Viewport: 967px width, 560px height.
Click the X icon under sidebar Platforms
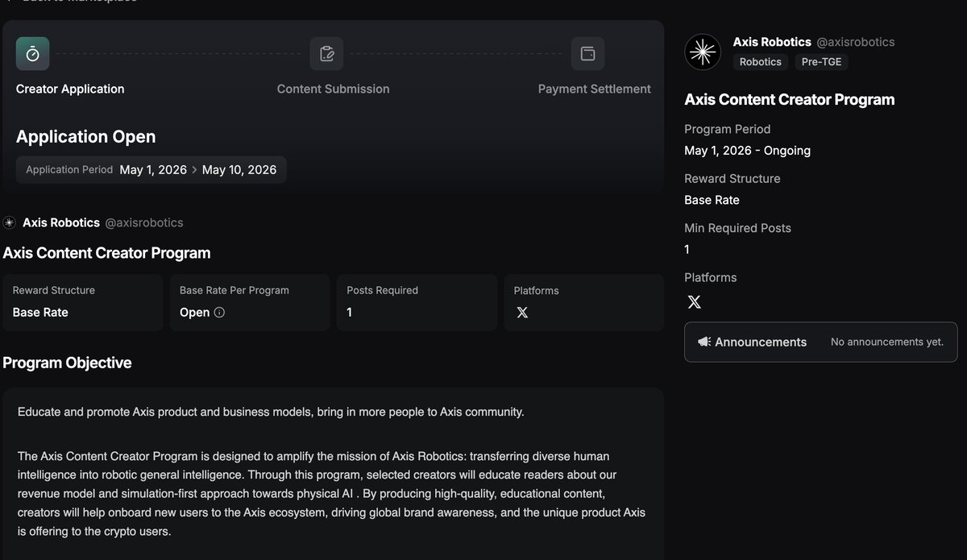[x=695, y=302]
